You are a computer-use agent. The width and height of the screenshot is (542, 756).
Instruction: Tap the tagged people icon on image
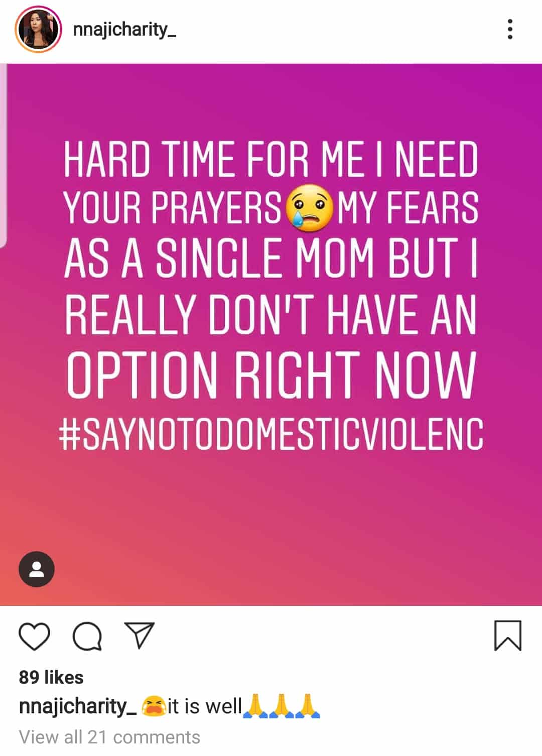pyautogui.click(x=37, y=569)
